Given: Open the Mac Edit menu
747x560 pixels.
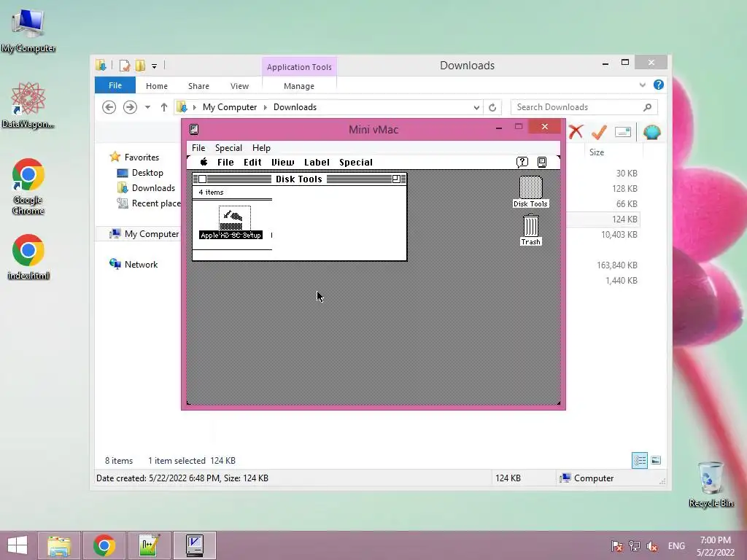Looking at the screenshot, I should pyautogui.click(x=252, y=163).
